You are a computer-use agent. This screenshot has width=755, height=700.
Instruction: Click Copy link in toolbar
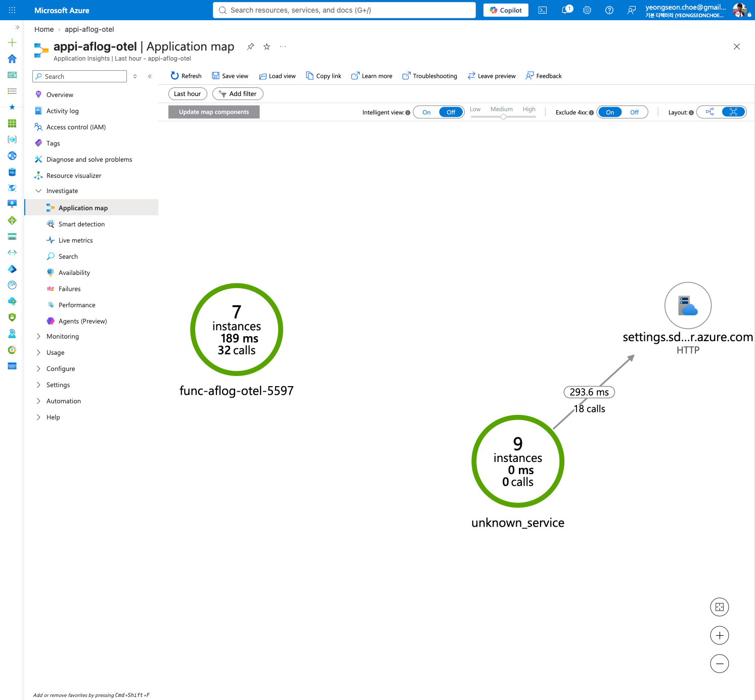pyautogui.click(x=324, y=76)
